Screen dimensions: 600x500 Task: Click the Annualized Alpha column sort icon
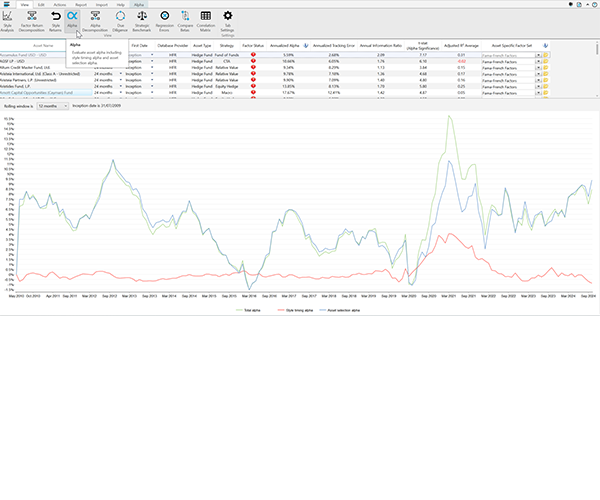pos(306,46)
